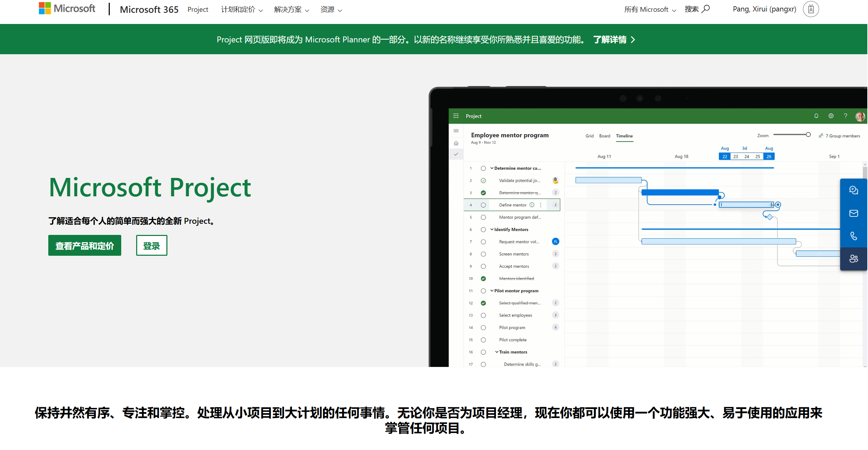This screenshot has height=450, width=868.
Task: Expand the 计划和定价 dropdown menu
Action: 242,9
